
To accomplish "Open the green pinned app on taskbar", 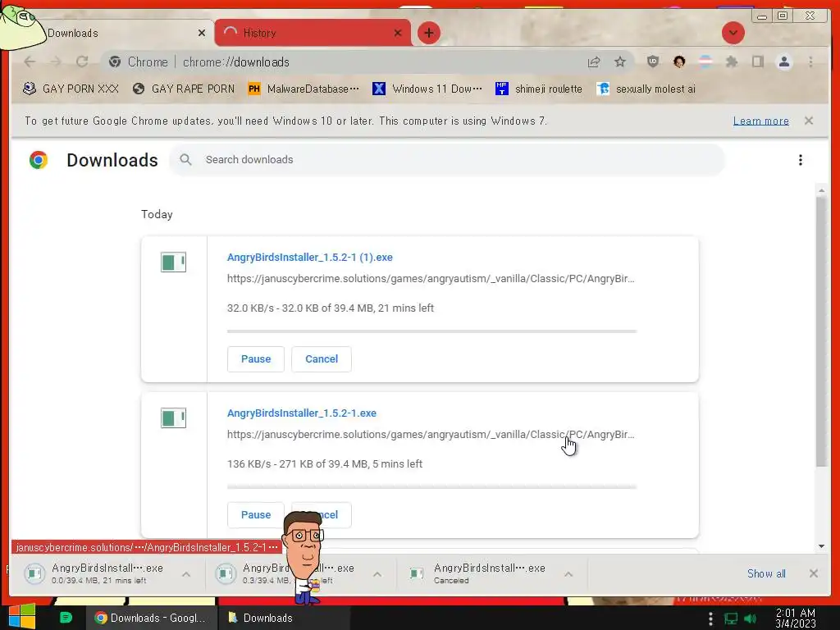I will tap(66, 618).
